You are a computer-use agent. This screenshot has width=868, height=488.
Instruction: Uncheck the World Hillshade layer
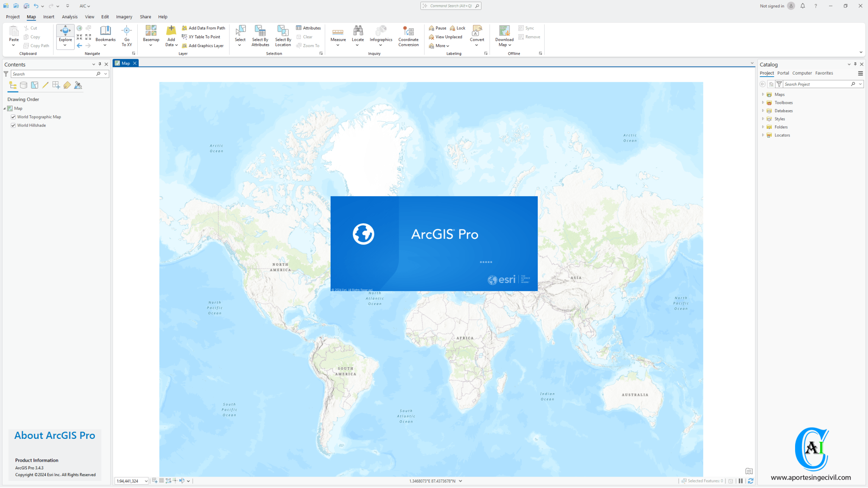pos(13,125)
